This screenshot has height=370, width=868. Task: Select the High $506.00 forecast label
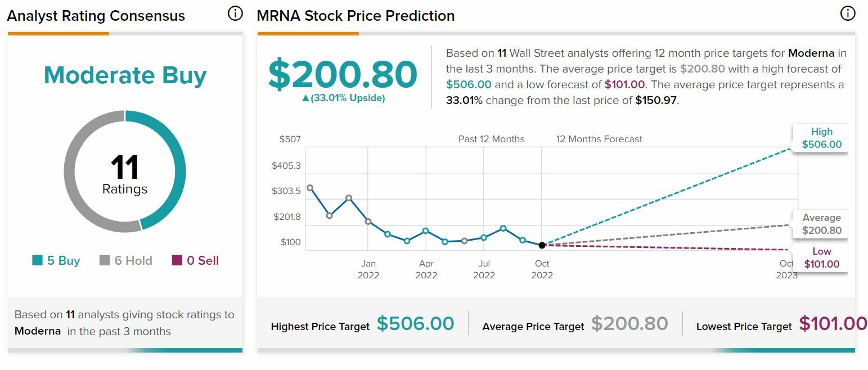click(x=821, y=138)
